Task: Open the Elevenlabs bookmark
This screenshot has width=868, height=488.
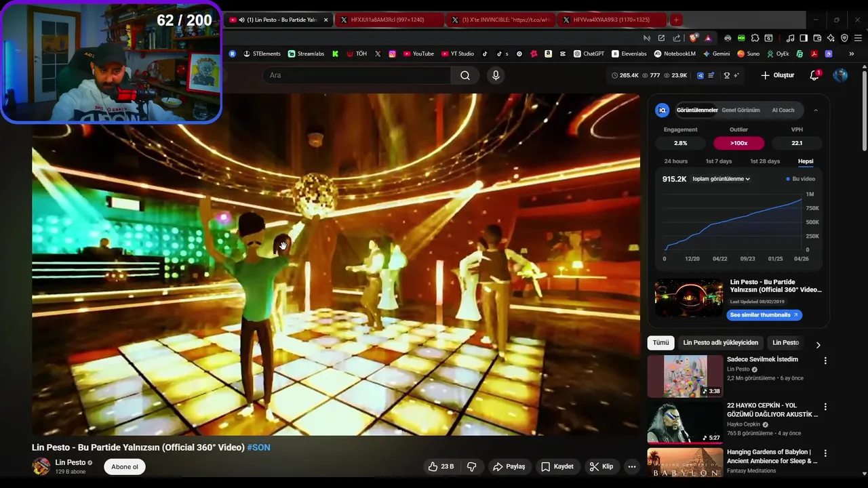Action: pos(629,54)
